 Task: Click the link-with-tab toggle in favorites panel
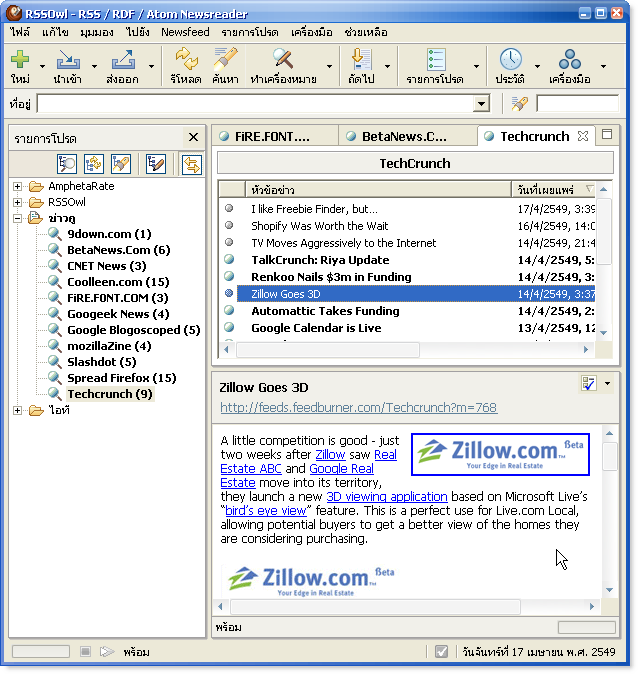(x=192, y=164)
